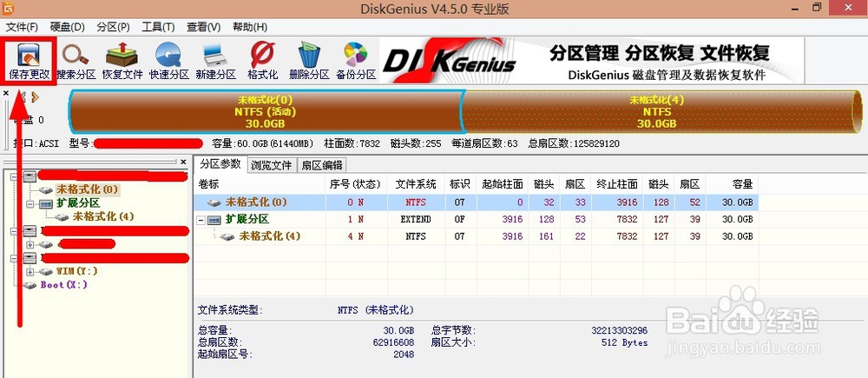Click the drive icon next to WIM(Y:)
The height and width of the screenshot is (378, 868).
click(46, 272)
